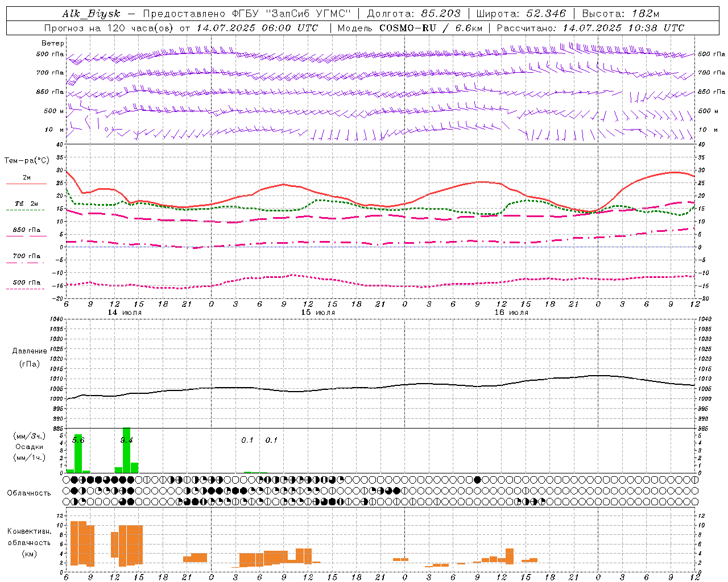The height and width of the screenshot is (582, 728).
Task: Click the tall green precipitation bar labeled 9.4
Action: [127, 450]
